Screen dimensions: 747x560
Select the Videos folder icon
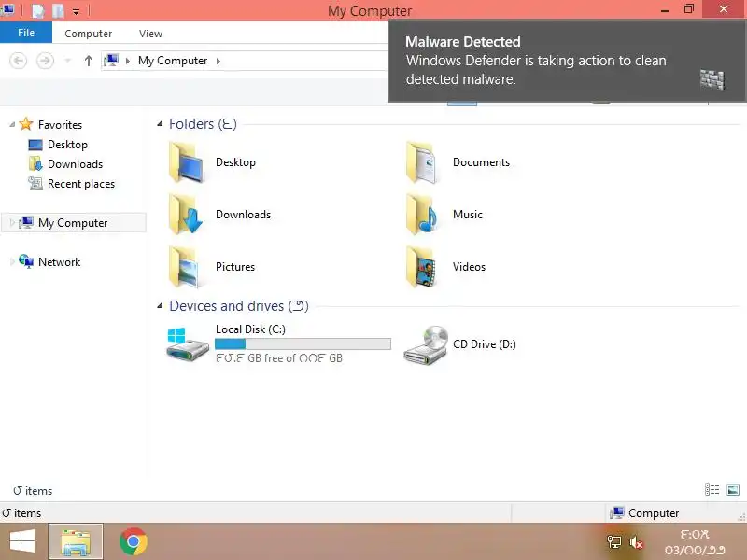[421, 267]
